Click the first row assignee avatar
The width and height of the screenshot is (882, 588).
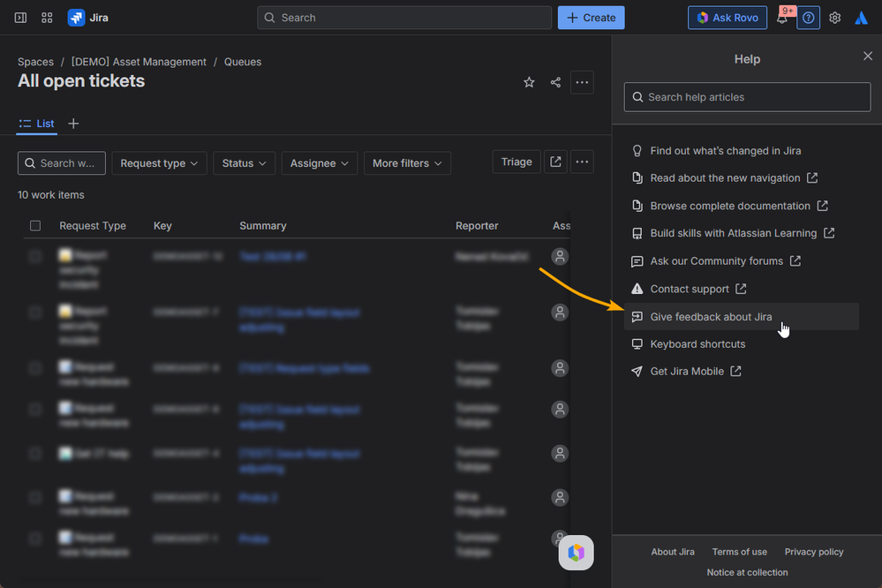pyautogui.click(x=560, y=257)
